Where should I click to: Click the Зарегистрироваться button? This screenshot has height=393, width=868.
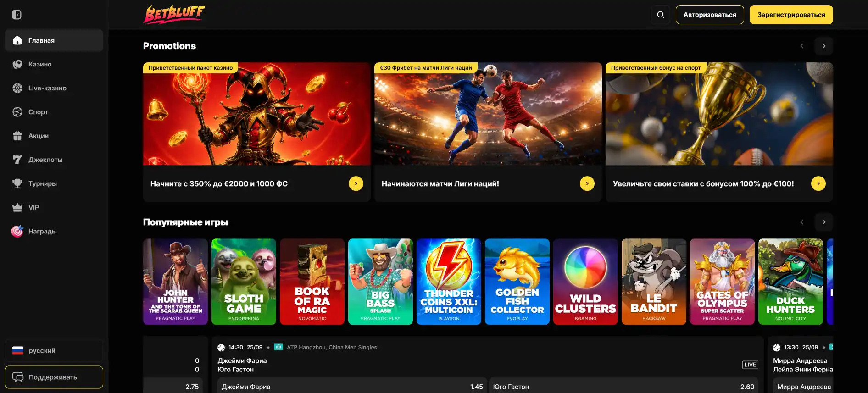pyautogui.click(x=791, y=15)
